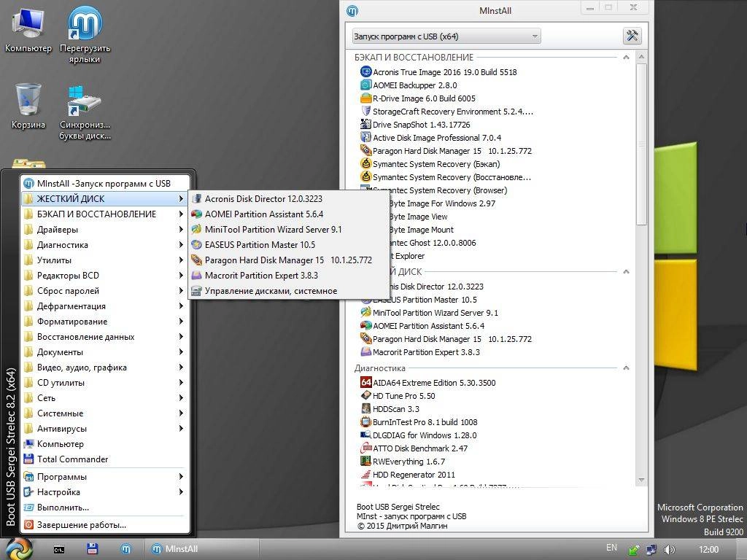Click the green check tray icon
This screenshot has width=747, height=560.
[634, 550]
